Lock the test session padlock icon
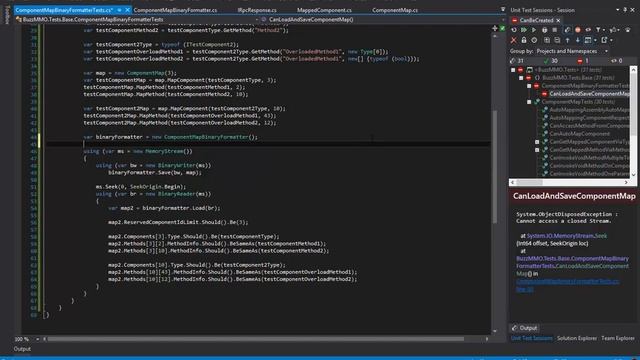Viewport: 640px width, 360px height. [524, 40]
